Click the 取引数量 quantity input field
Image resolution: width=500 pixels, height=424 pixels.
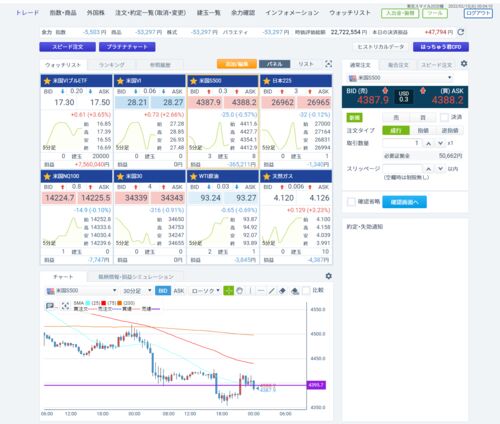click(x=402, y=143)
